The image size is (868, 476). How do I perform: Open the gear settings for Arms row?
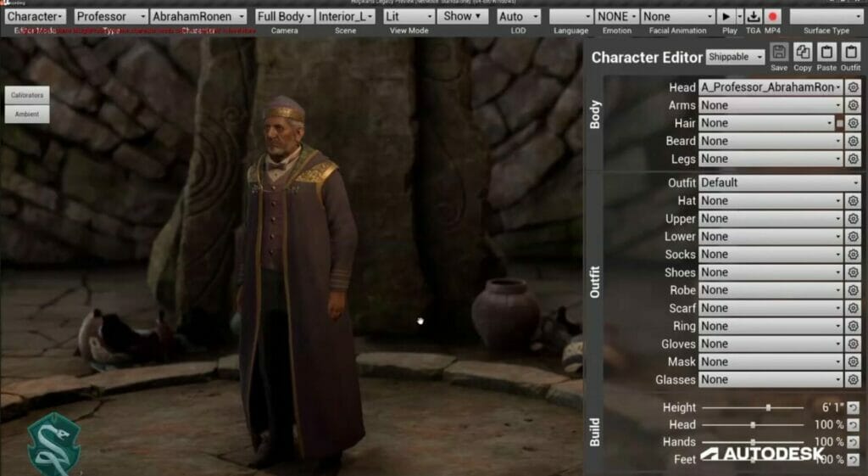pyautogui.click(x=853, y=105)
